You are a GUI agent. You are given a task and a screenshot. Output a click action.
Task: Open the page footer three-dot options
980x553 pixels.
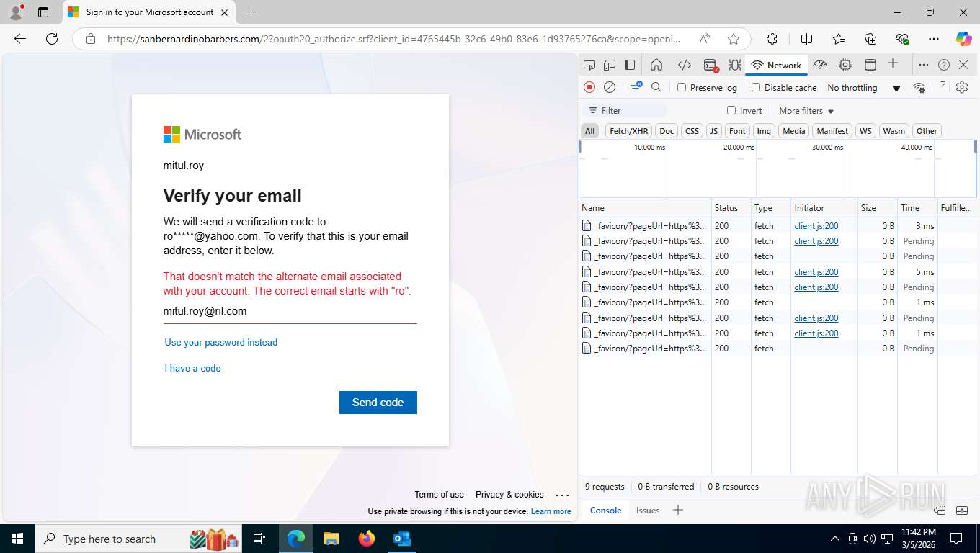(x=563, y=495)
